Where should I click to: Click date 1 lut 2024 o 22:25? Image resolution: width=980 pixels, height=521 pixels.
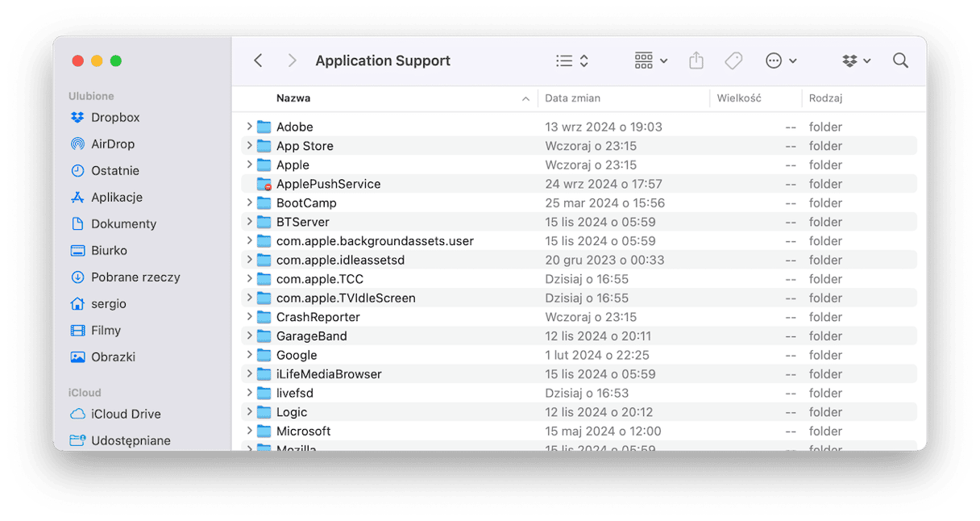tap(597, 355)
